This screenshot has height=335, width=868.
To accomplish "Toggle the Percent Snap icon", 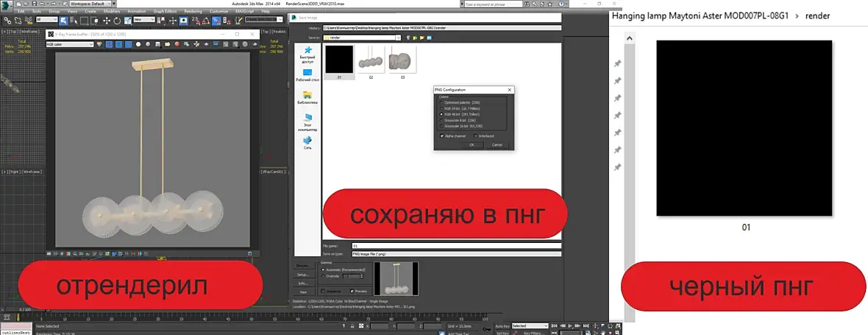I will point(216,21).
